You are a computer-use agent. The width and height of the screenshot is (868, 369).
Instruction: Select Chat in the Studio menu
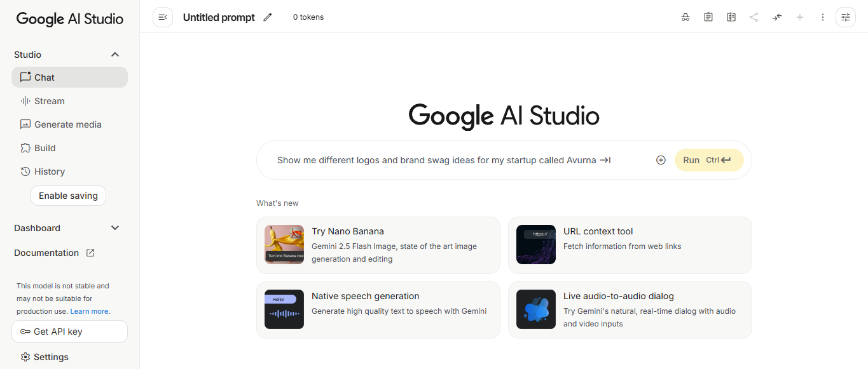(69, 77)
